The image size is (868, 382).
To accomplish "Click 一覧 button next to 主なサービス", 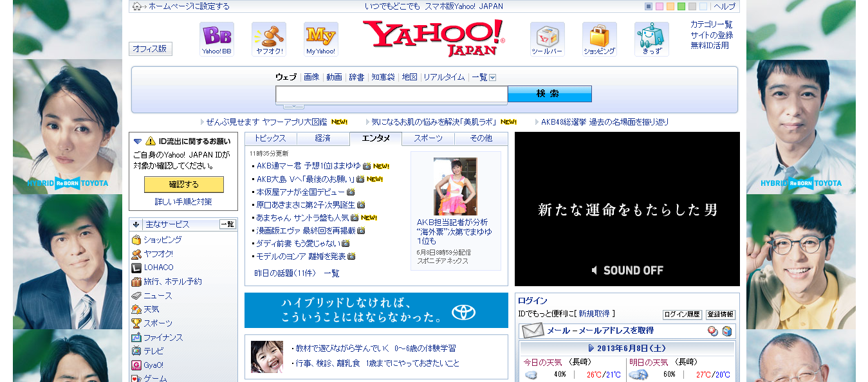I will click(x=228, y=224).
